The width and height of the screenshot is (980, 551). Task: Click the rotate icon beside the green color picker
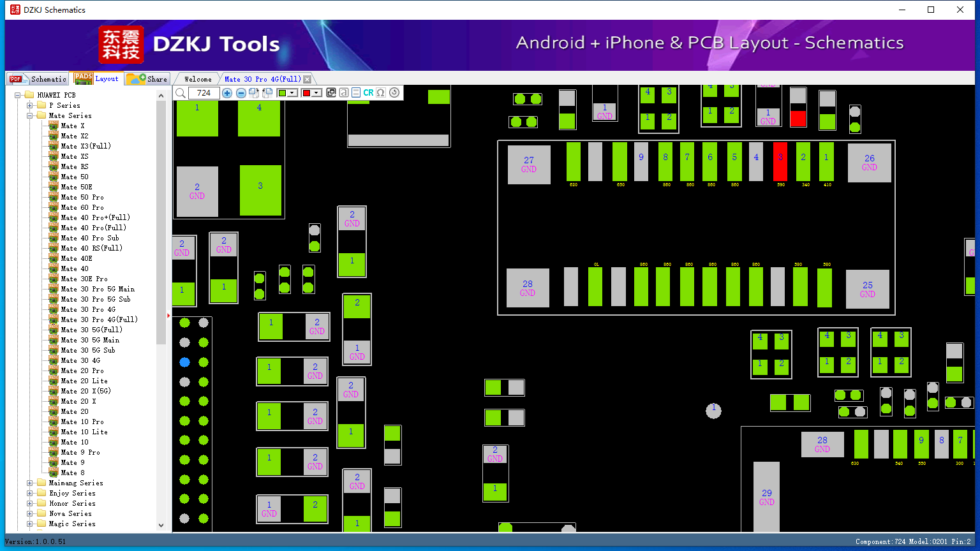click(x=267, y=93)
